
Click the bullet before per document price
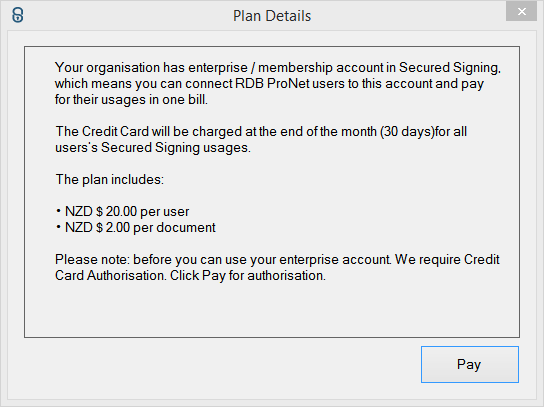coord(58,227)
